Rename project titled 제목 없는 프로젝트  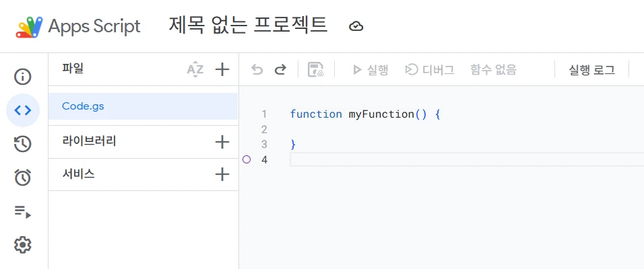point(248,26)
